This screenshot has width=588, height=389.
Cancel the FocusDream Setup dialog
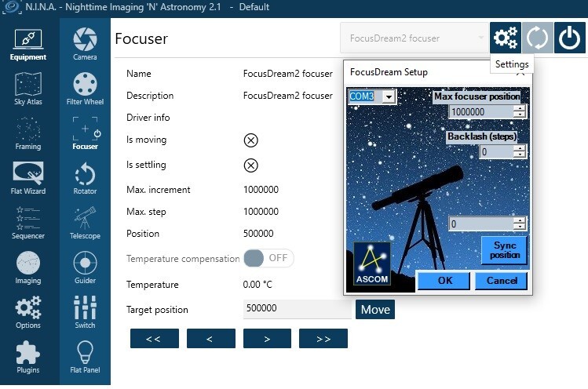pyautogui.click(x=501, y=281)
